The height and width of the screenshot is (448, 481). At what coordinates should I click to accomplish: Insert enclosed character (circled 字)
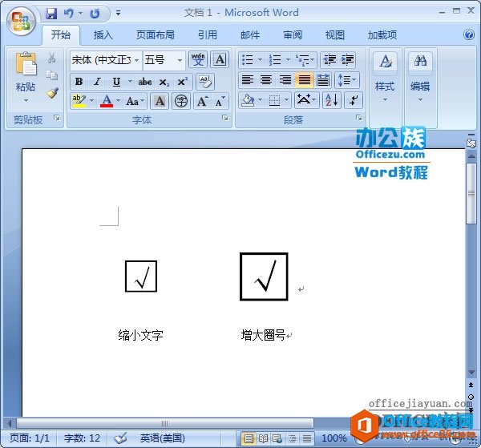(181, 101)
